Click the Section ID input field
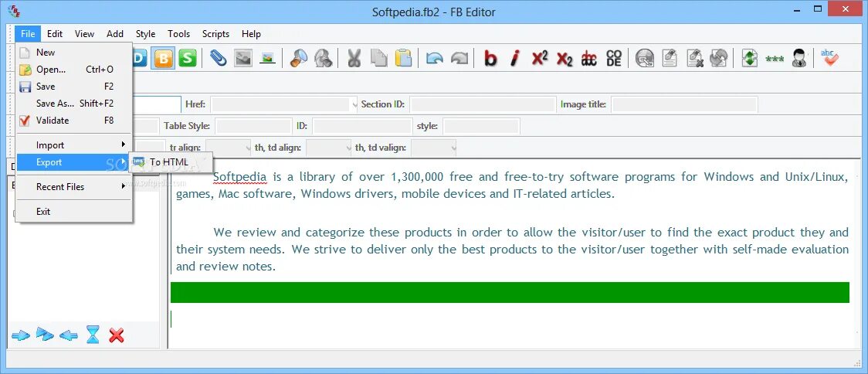This screenshot has width=868, height=374. pyautogui.click(x=483, y=104)
